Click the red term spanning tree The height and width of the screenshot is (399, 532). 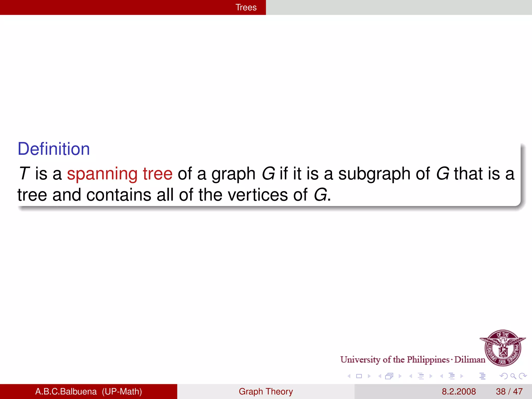tap(120, 174)
